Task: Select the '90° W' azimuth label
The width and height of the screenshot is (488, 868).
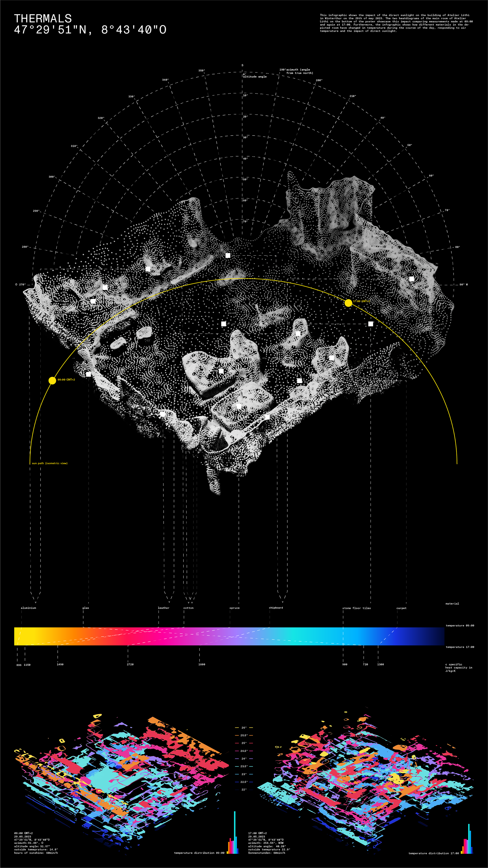Action: [463, 284]
